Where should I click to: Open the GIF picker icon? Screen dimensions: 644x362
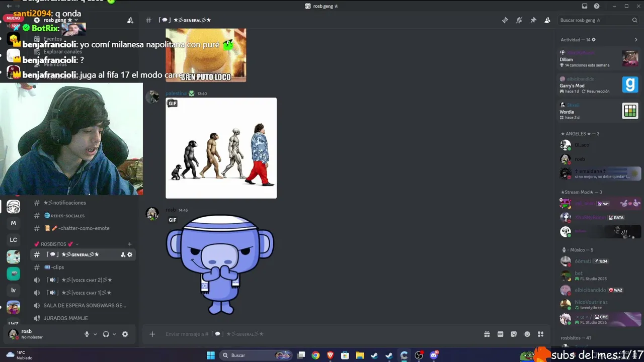[x=500, y=334]
